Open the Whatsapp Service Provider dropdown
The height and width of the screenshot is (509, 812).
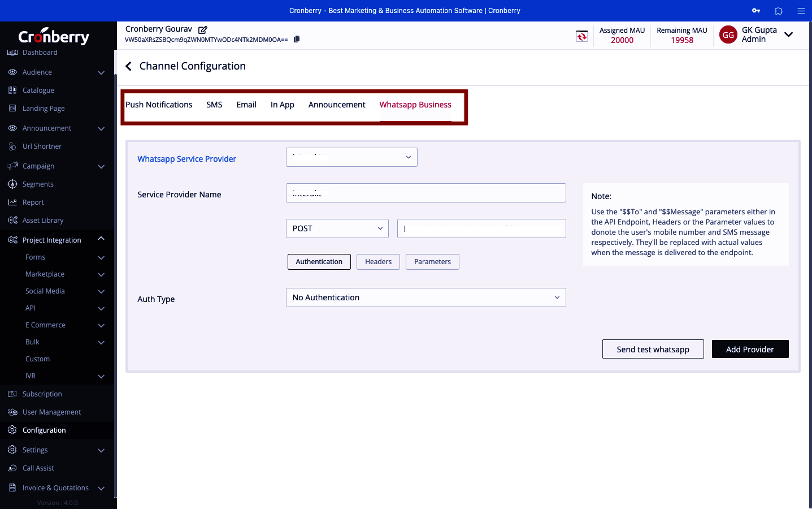351,157
